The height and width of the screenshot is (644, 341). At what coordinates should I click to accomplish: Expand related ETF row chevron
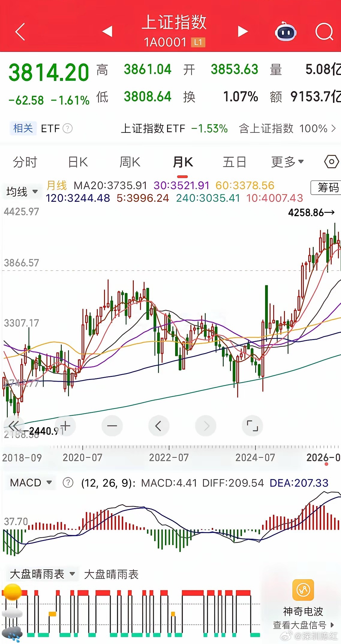334,129
